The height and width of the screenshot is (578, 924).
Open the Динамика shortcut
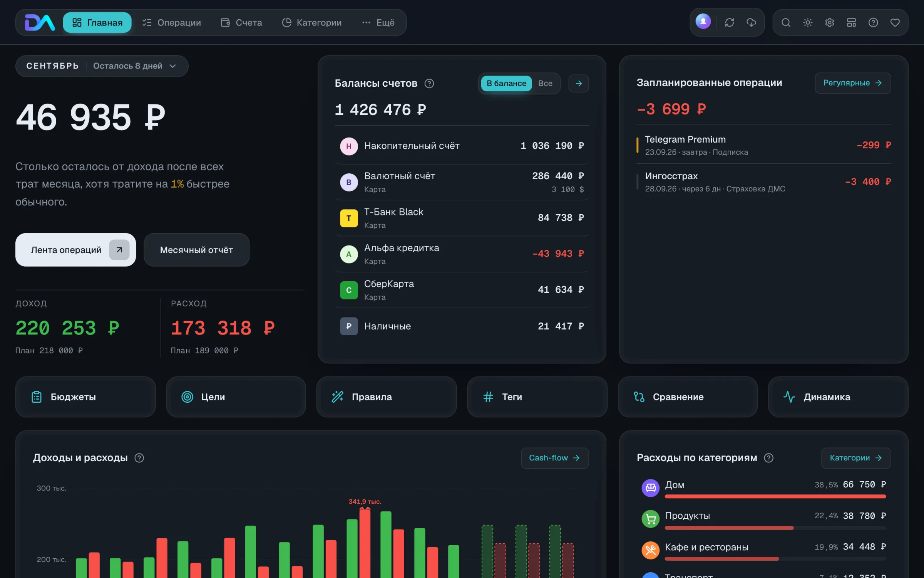pyautogui.click(x=838, y=397)
